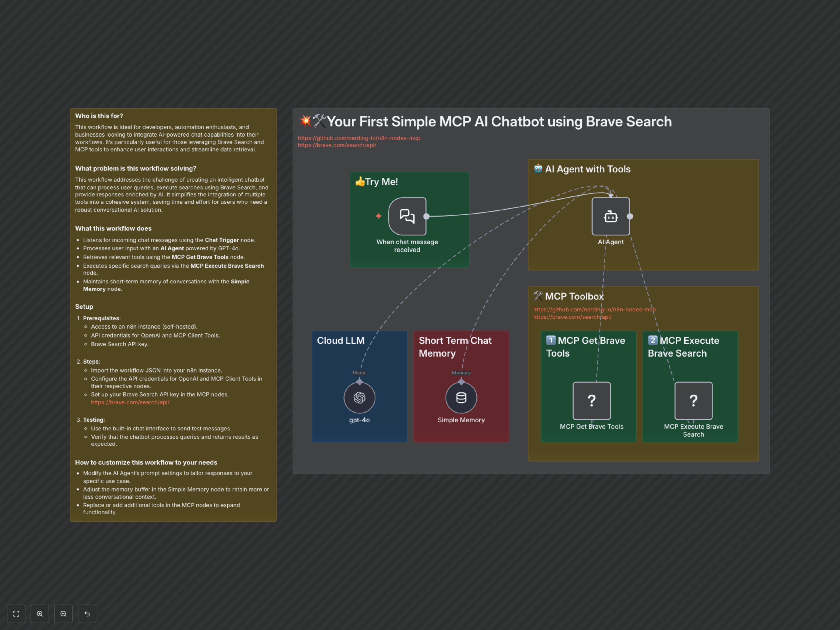Open GitHub link inside MCP Toolbox note
Viewport: 840px width, 630px height.
[x=570, y=310]
